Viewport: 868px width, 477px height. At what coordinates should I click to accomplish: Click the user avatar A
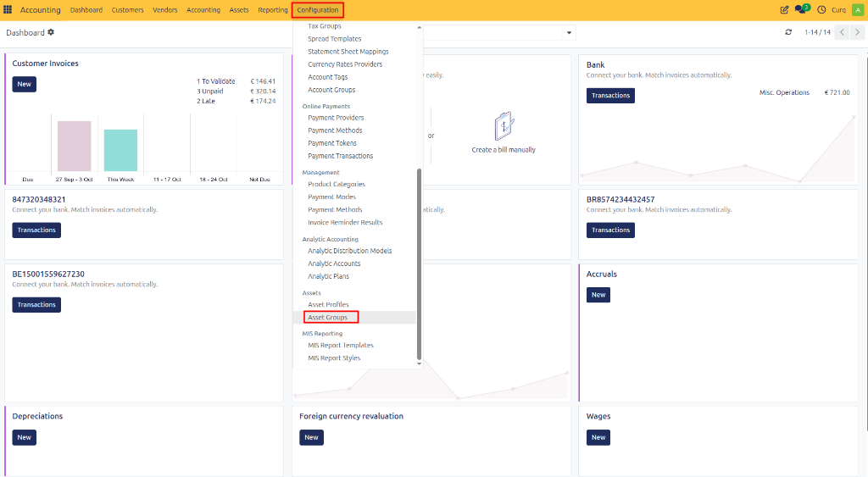[x=858, y=9]
